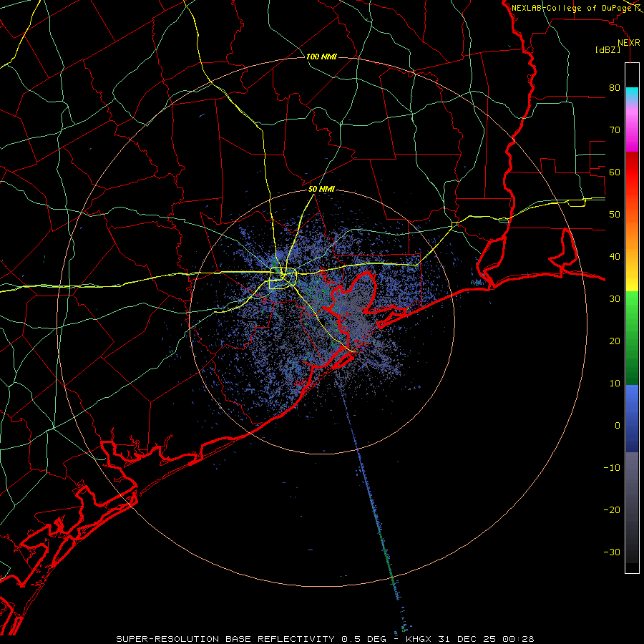Click the "-20" value on the dBZ scale
644x644 pixels.
click(x=612, y=510)
